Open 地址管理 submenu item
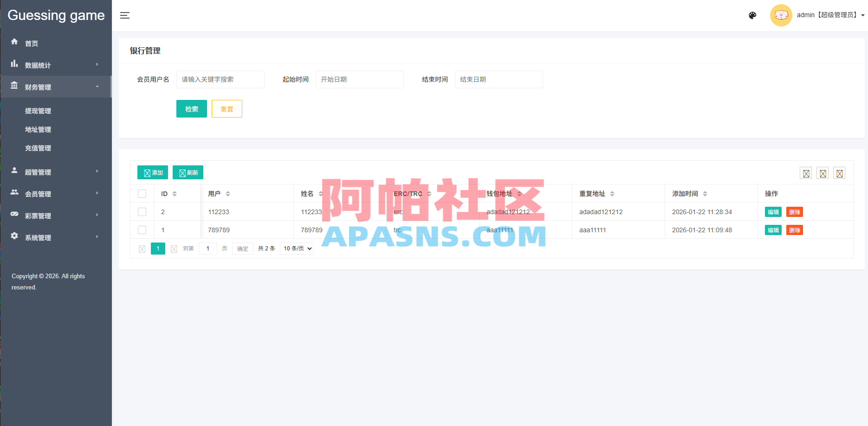868x426 pixels. [38, 130]
